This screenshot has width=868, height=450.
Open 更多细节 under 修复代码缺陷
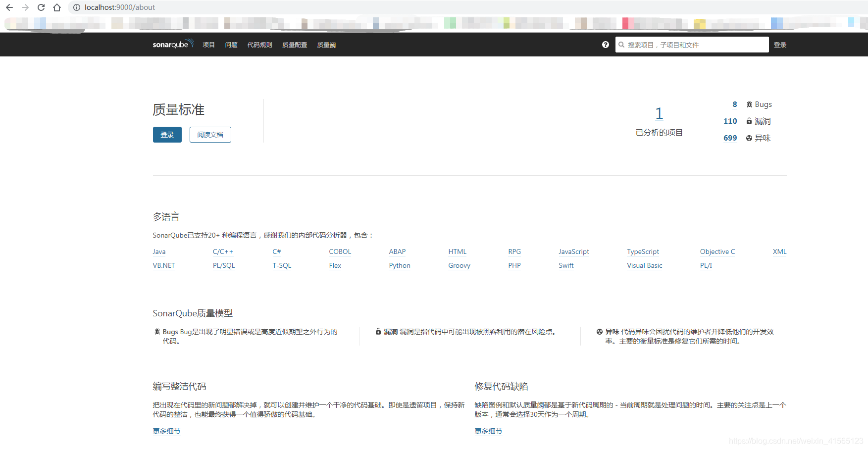(488, 431)
